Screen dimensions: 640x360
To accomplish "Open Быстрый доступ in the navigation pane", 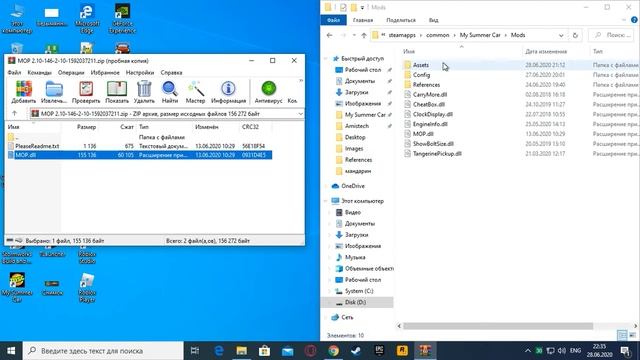I will click(x=362, y=58).
